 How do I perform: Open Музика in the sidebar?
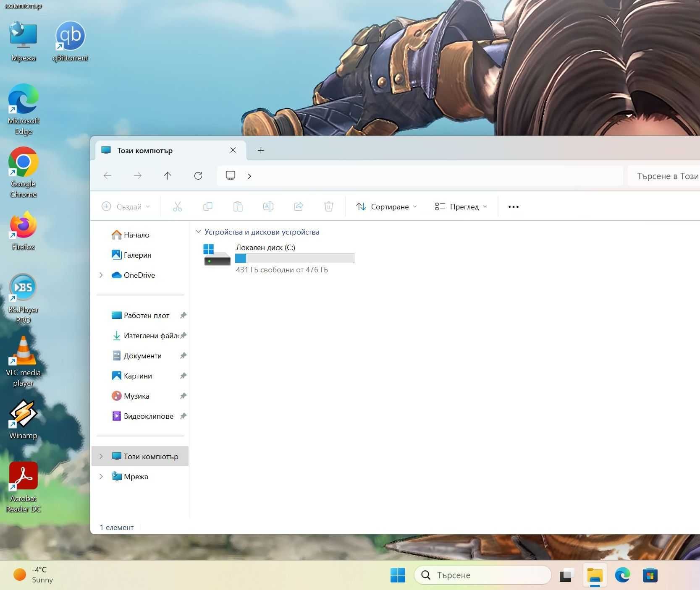click(131, 396)
